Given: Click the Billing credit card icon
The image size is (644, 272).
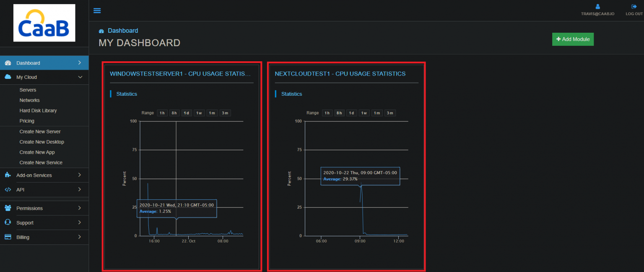Looking at the screenshot, I should pyautogui.click(x=8, y=237).
